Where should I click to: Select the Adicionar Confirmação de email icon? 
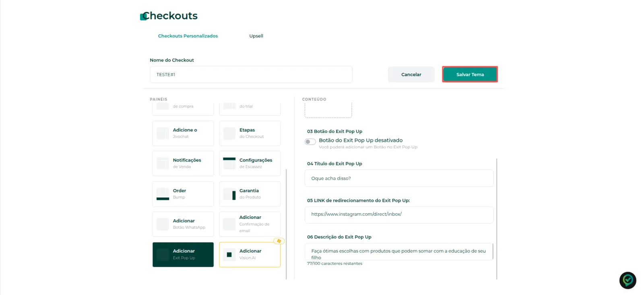pos(229,224)
